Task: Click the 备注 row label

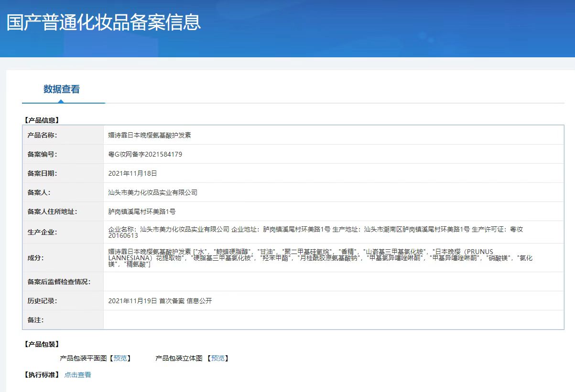Action: 36,320
